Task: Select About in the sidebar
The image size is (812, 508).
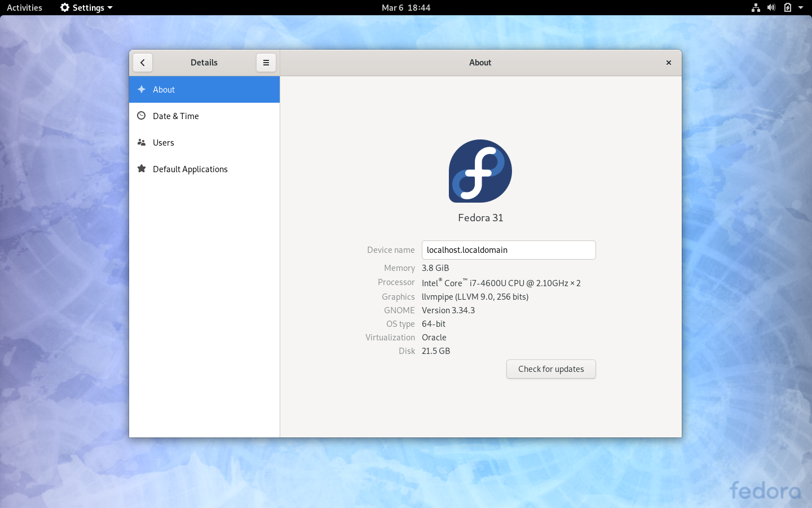Action: (x=204, y=89)
